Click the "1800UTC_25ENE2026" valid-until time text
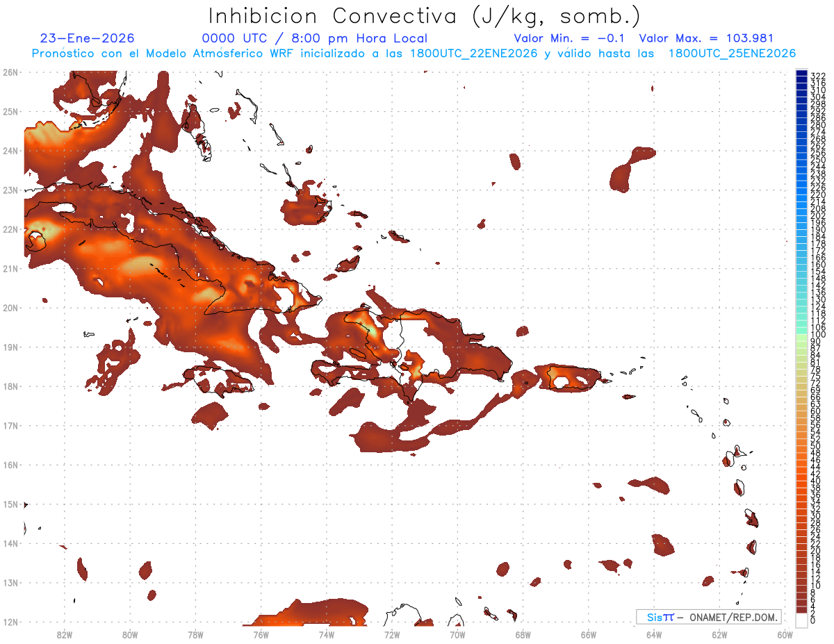 (x=732, y=53)
